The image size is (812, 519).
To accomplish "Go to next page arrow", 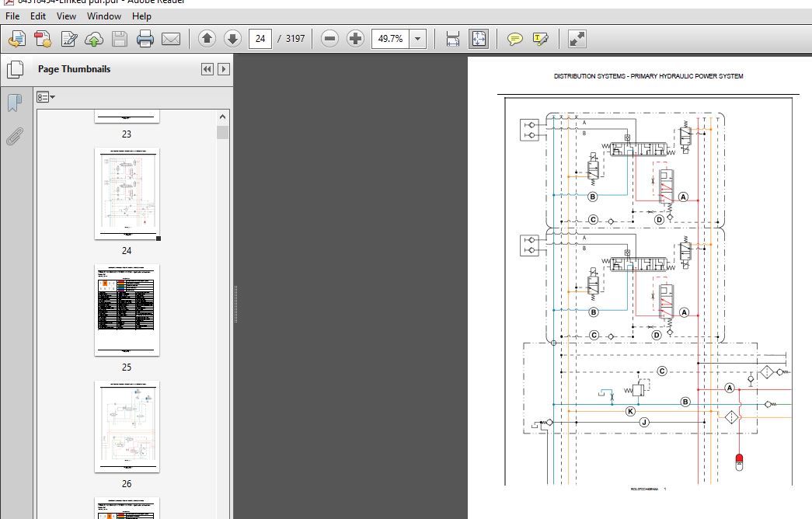I will [232, 38].
